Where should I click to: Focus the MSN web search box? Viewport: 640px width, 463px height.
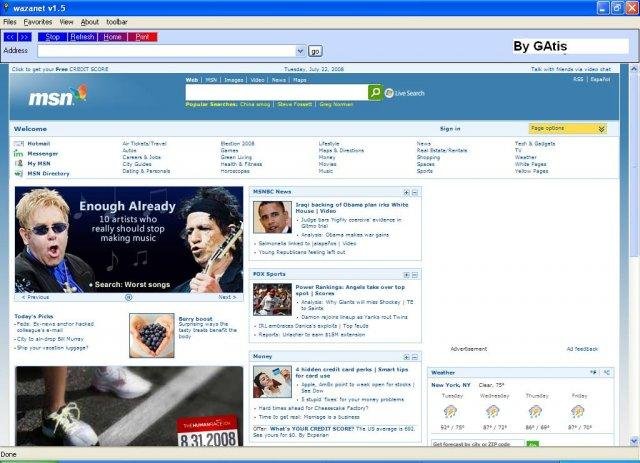point(277,93)
